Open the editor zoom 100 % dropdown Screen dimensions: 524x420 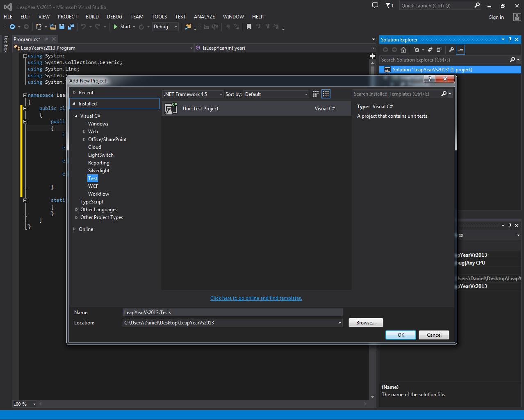coord(34,404)
